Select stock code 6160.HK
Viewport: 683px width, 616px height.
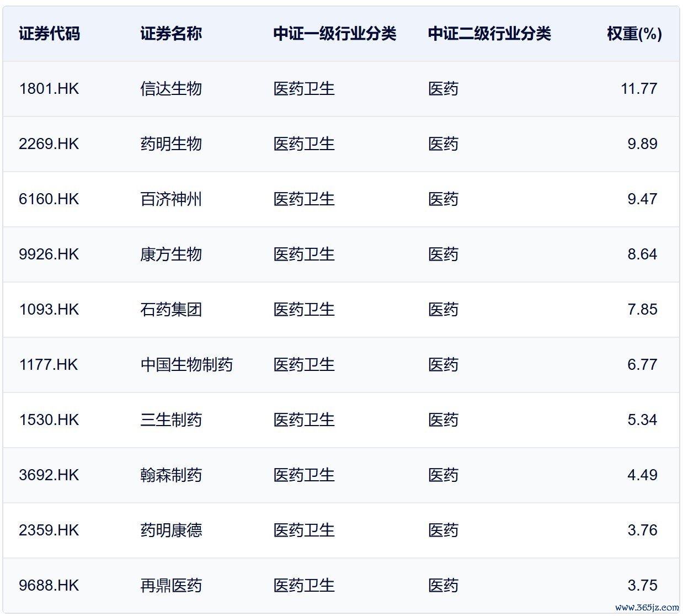(49, 199)
